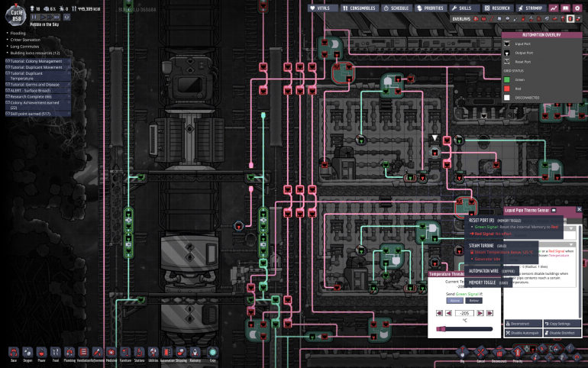Image resolution: width=588 pixels, height=368 pixels.
Task: Switch to the Power overlay
Action: click(x=483, y=19)
